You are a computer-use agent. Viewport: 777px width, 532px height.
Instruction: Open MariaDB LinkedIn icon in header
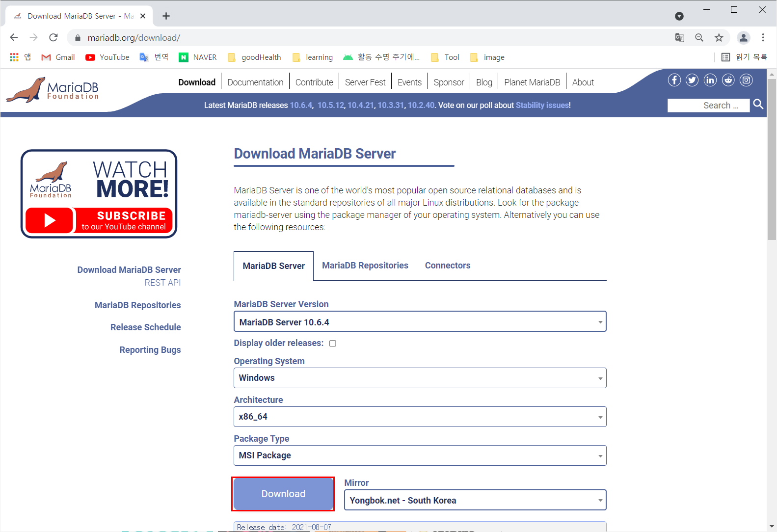[x=710, y=80]
